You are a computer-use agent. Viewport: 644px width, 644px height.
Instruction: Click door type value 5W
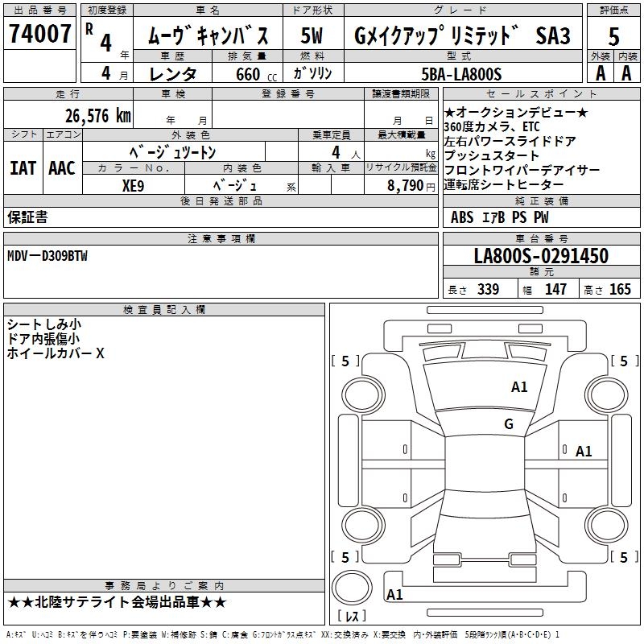tap(312, 35)
